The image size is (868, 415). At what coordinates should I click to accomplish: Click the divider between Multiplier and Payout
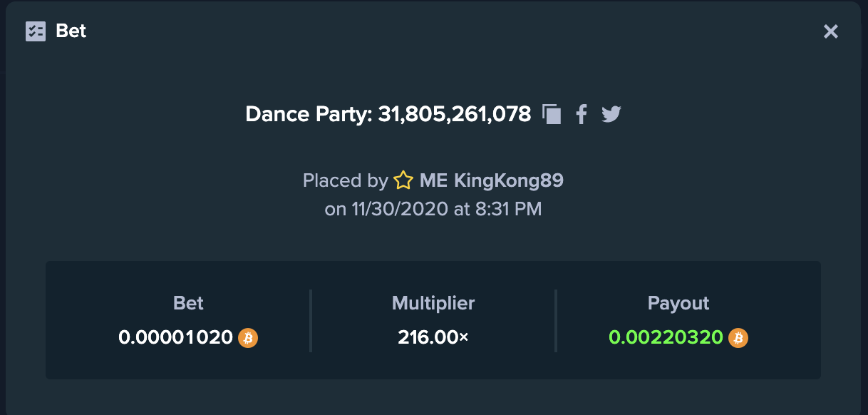click(556, 321)
